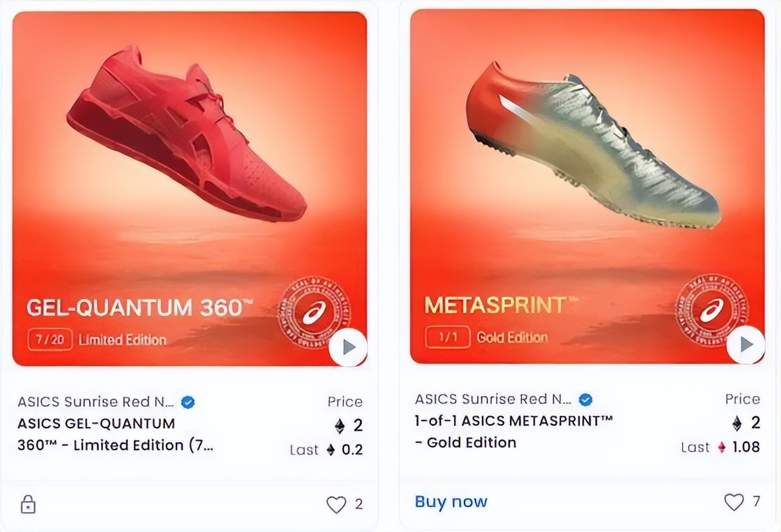The height and width of the screenshot is (532, 781).
Task: Open ASICS Sunrise Red collection from METASPRINT card
Action: click(x=493, y=400)
